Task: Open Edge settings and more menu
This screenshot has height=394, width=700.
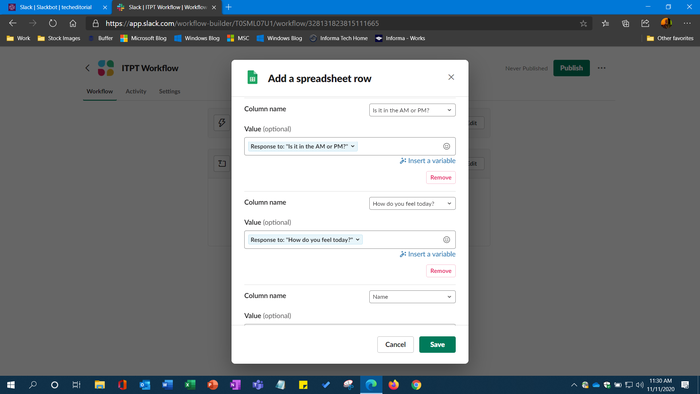Action: click(x=687, y=23)
